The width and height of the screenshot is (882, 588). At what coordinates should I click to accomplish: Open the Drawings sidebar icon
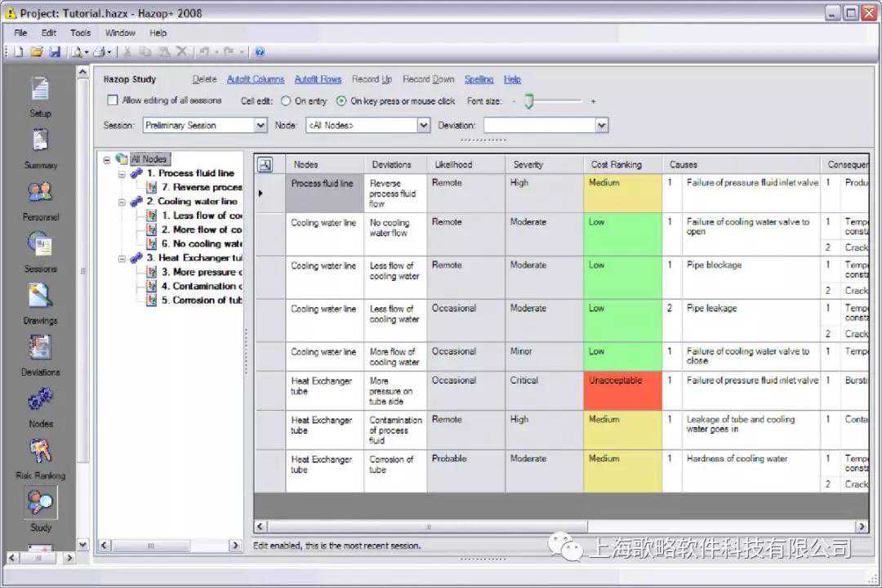40,296
